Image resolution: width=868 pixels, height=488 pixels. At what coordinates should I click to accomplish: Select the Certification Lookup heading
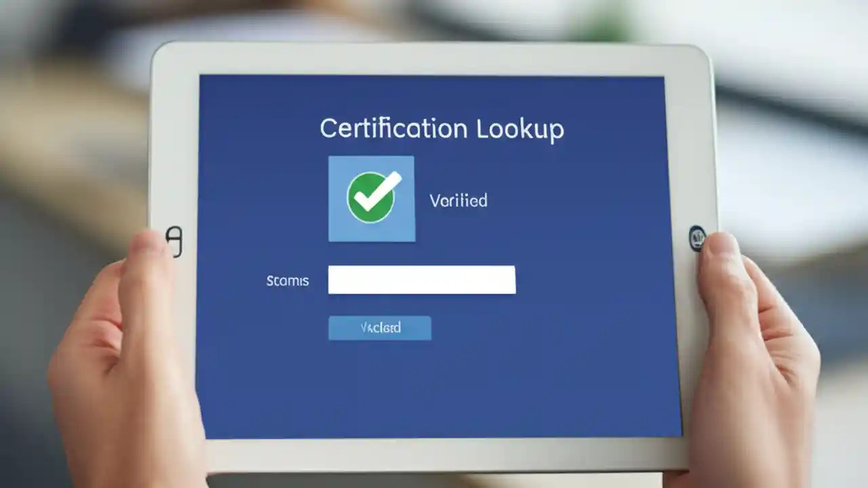[x=441, y=128]
